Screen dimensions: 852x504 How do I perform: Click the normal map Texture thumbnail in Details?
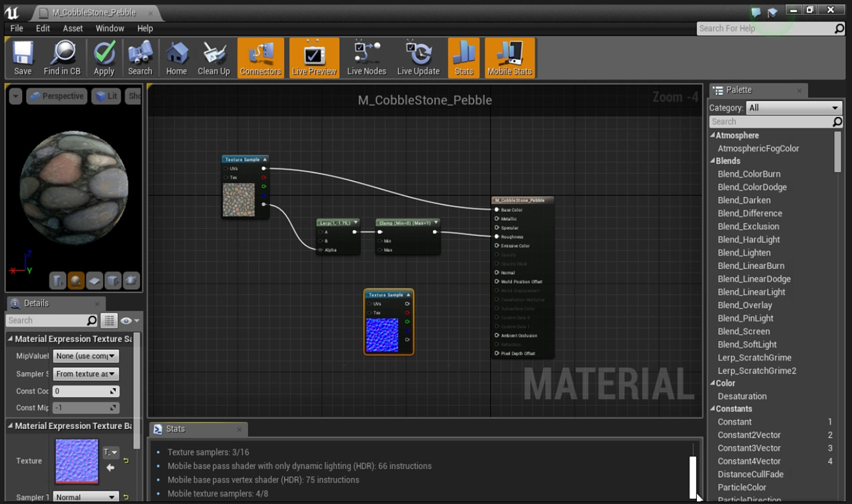pos(77,461)
